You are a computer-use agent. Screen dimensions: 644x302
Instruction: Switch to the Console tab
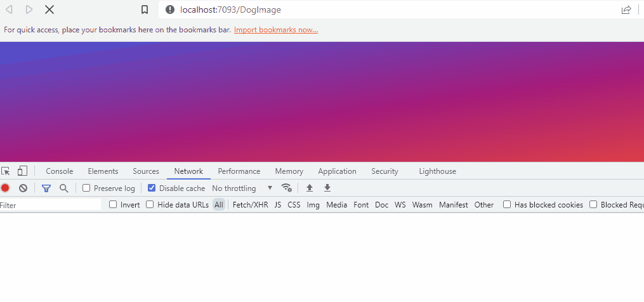[60, 171]
